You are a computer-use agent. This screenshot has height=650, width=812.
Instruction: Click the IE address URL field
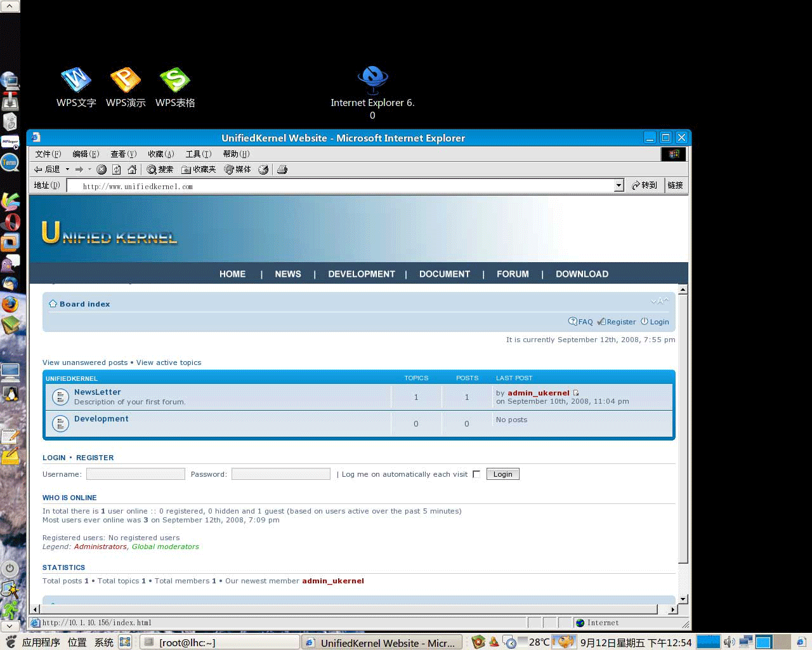pos(341,186)
